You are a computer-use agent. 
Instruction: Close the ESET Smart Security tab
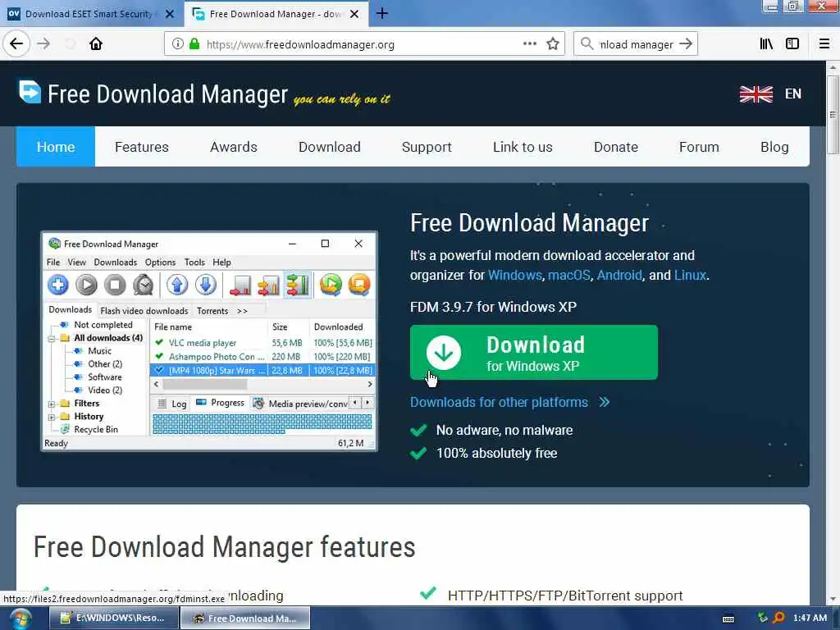coord(170,14)
